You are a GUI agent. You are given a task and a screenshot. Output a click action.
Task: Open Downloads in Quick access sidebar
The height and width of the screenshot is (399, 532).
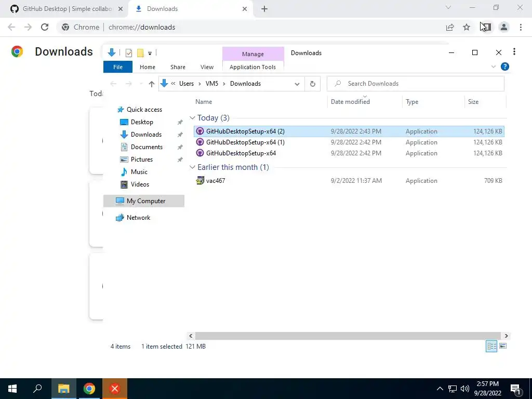point(146,135)
